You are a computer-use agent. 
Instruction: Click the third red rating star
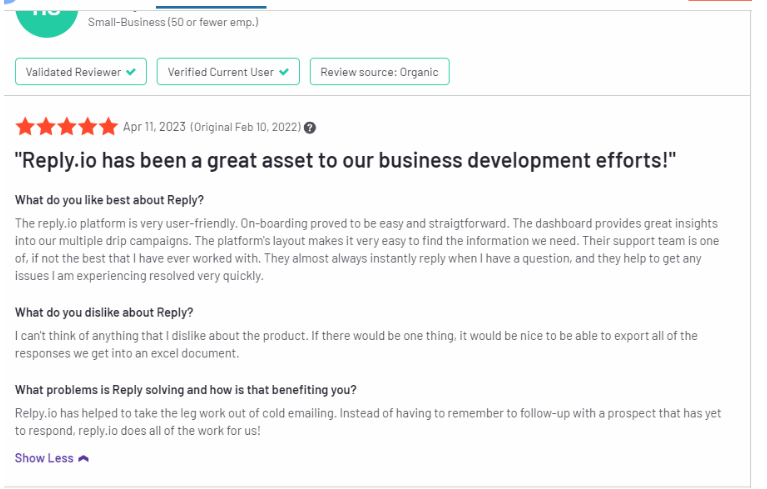click(67, 127)
